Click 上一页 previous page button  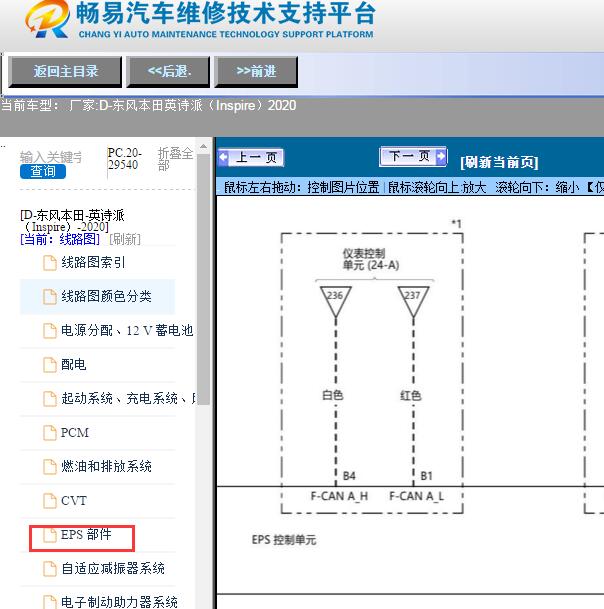[251, 157]
